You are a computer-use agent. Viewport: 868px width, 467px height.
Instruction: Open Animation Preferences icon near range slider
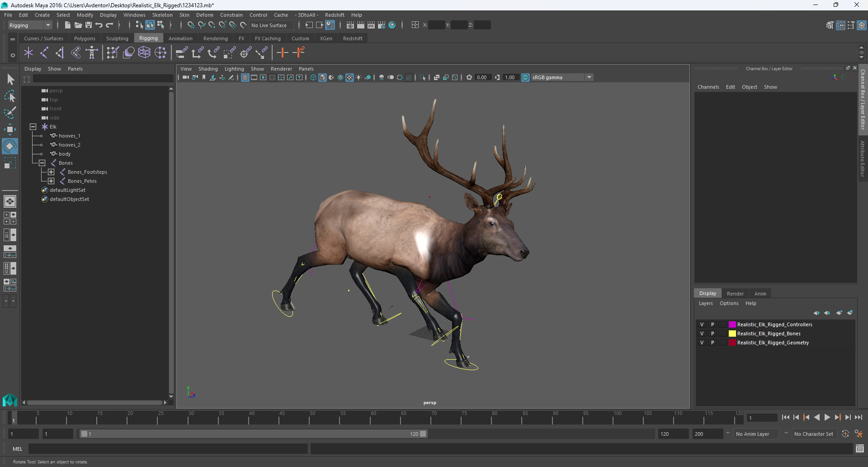tap(859, 434)
